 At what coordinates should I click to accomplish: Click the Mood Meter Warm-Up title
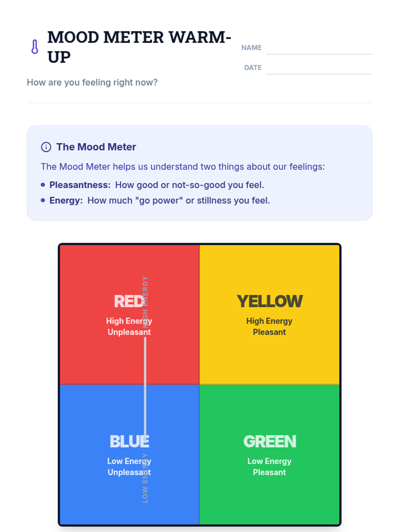coord(139,47)
